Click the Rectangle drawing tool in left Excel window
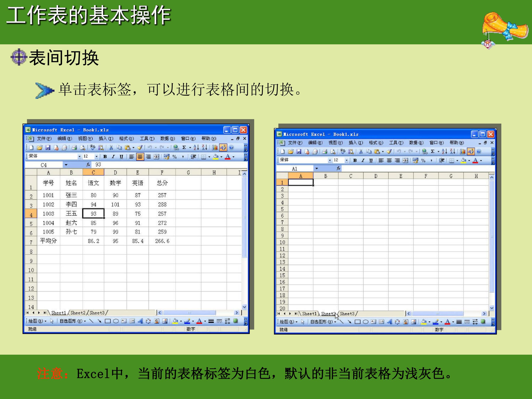Image resolution: width=532 pixels, height=399 pixels. [108, 321]
